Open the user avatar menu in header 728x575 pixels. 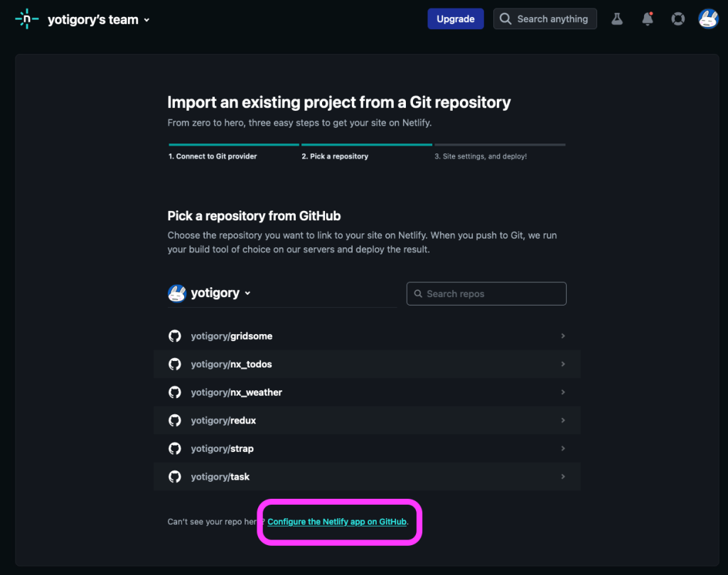[x=708, y=19]
